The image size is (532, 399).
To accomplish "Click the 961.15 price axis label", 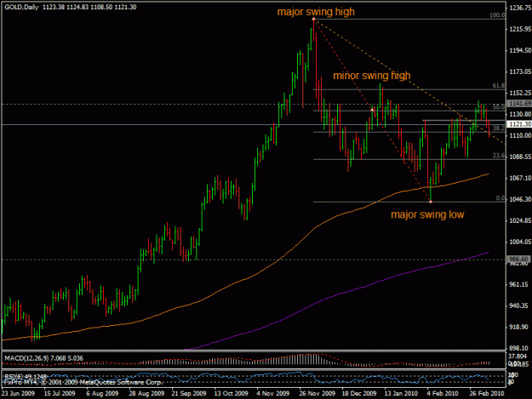I will pyautogui.click(x=520, y=284).
